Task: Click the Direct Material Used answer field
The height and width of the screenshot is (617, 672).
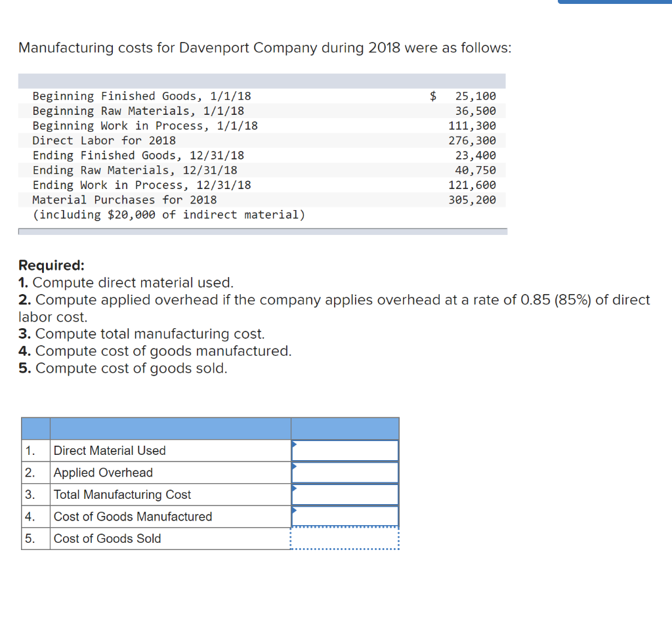Action: pos(345,451)
